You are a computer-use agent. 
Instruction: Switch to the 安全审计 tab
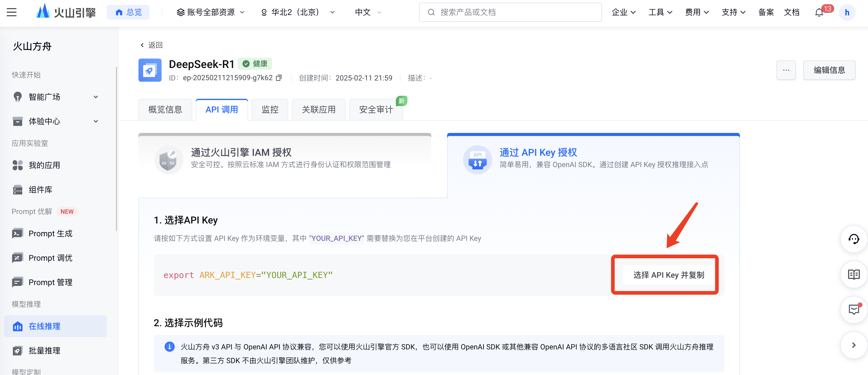pos(376,109)
